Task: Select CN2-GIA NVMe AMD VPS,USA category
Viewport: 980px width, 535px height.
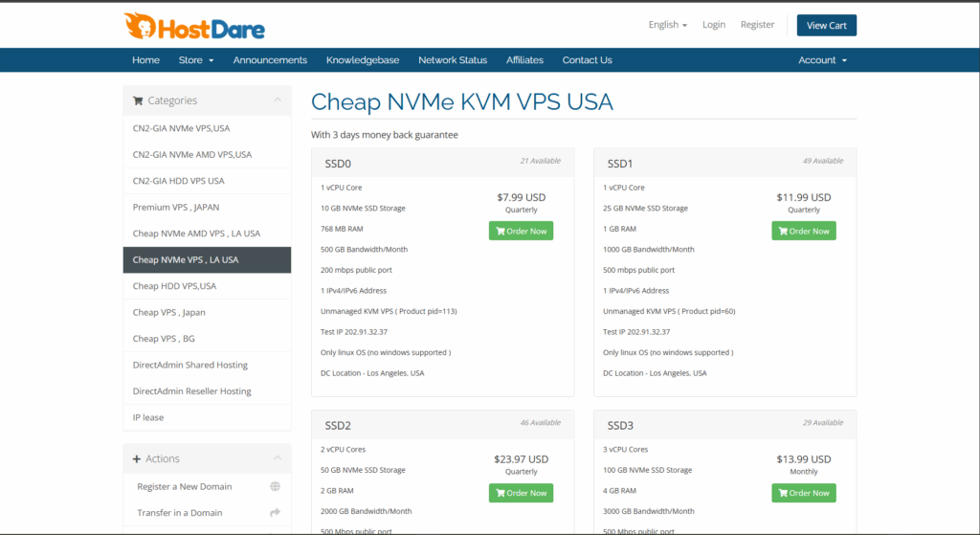Action: (207, 154)
